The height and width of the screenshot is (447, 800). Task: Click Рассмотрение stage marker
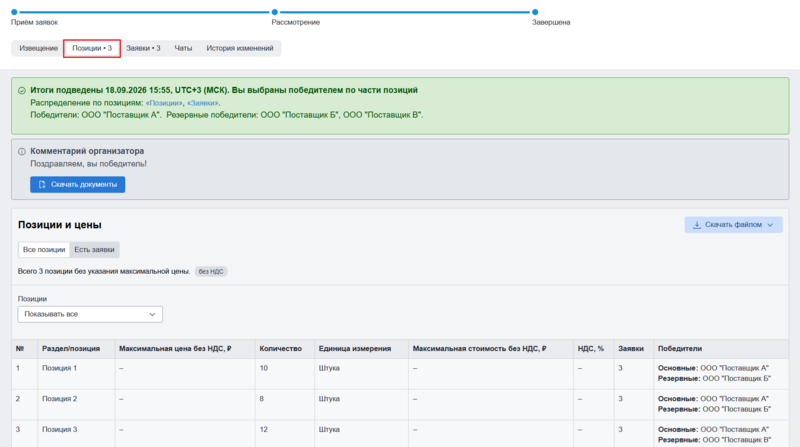coord(274,12)
